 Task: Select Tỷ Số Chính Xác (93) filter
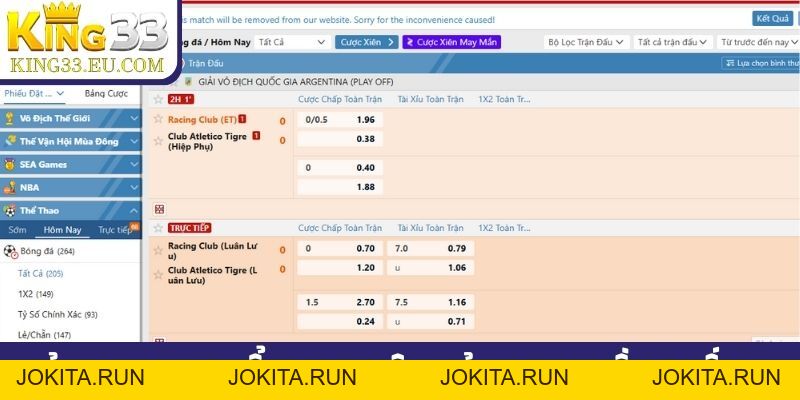click(57, 315)
